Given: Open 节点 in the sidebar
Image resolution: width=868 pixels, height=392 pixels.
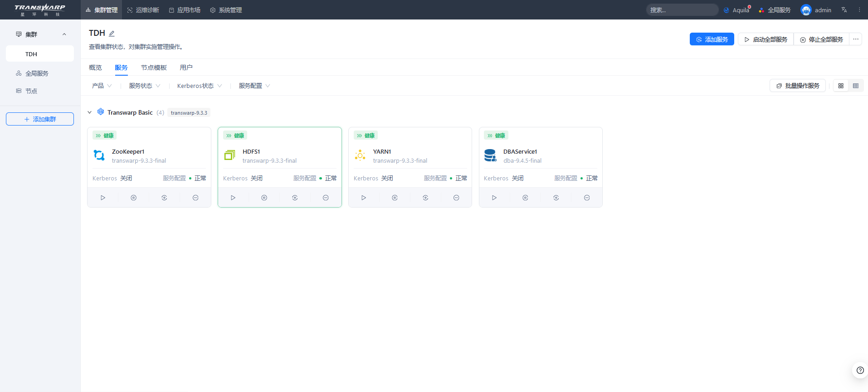Looking at the screenshot, I should pos(31,91).
